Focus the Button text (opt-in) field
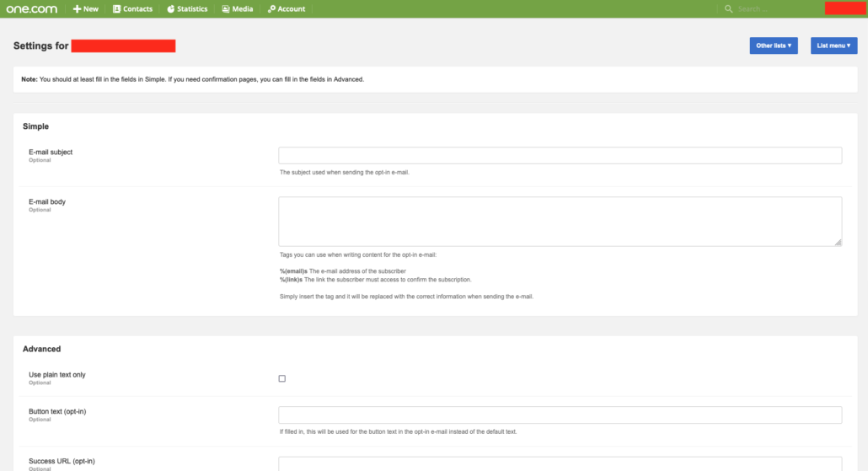The width and height of the screenshot is (868, 471). pos(560,415)
